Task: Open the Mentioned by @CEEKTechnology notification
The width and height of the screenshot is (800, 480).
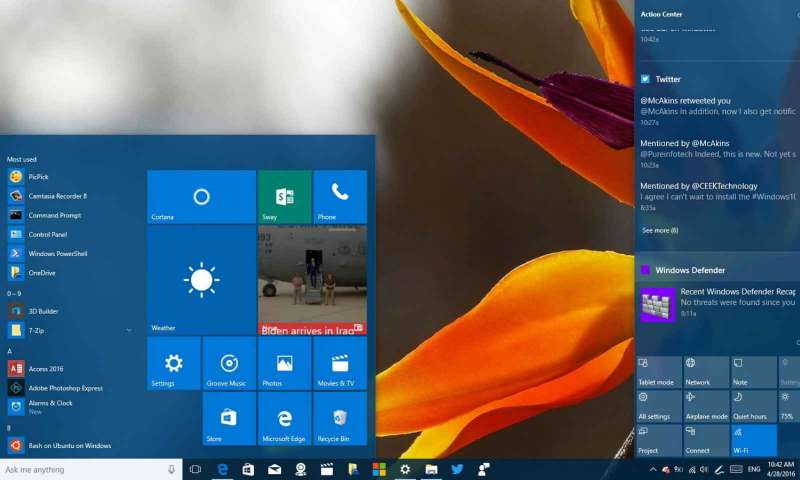Action: coord(717,196)
